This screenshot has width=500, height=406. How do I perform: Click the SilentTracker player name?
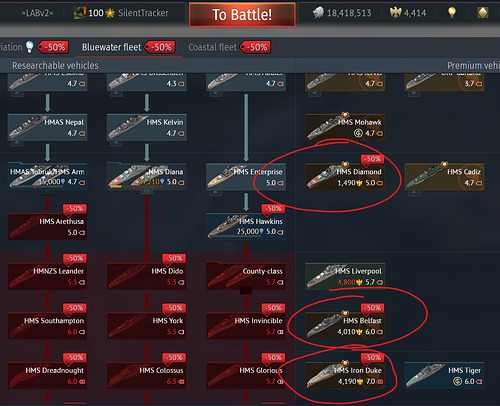point(143,13)
